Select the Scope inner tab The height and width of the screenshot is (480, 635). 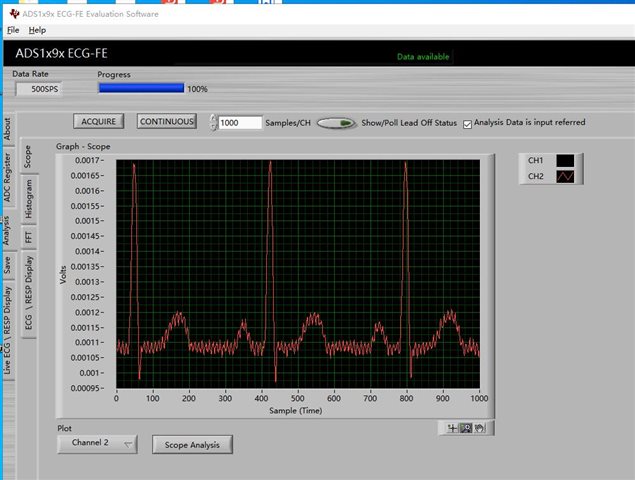[x=28, y=156]
